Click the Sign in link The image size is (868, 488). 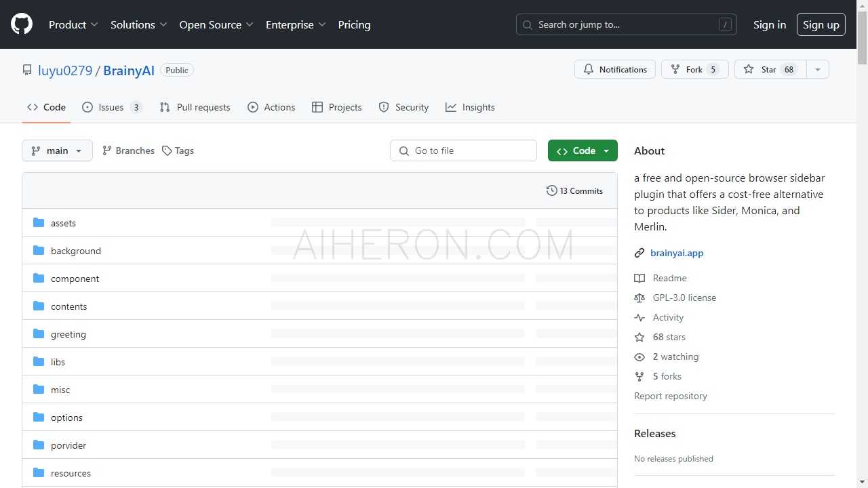pos(770,24)
